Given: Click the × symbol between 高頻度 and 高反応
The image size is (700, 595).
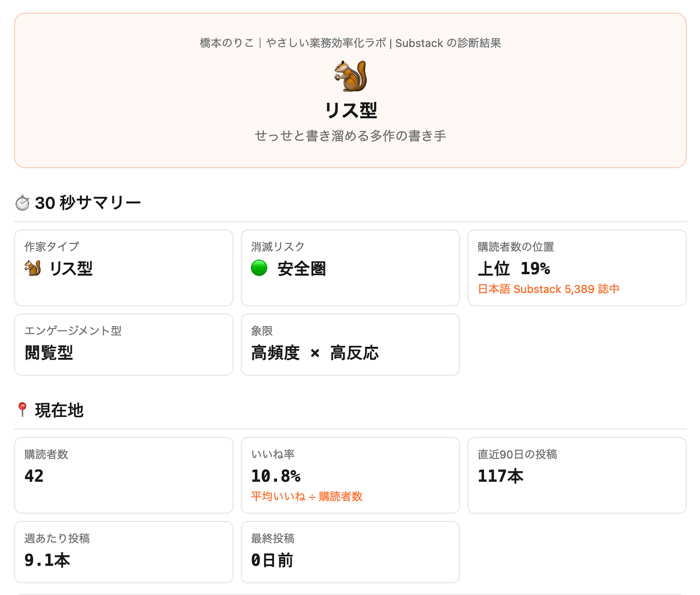Looking at the screenshot, I should click(315, 353).
